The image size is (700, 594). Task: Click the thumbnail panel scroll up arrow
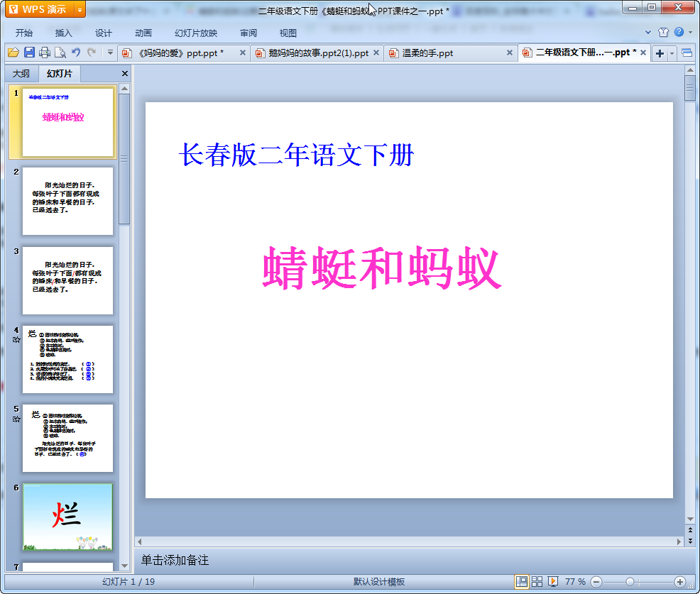click(124, 89)
